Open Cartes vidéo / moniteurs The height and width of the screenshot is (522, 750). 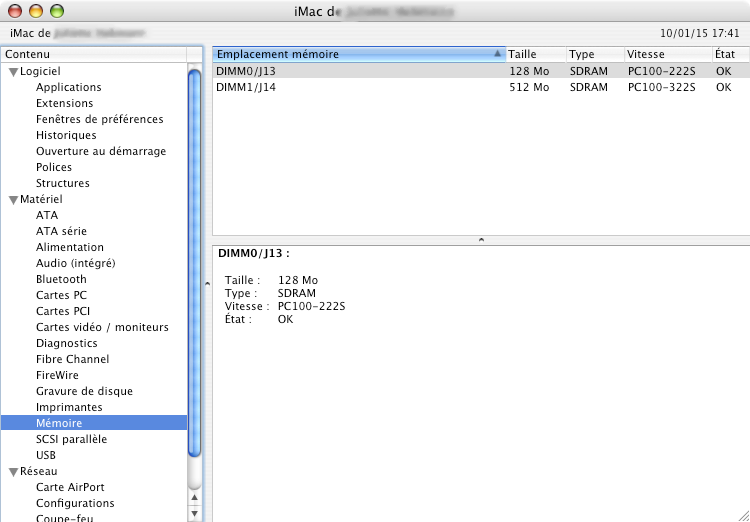click(x=102, y=327)
